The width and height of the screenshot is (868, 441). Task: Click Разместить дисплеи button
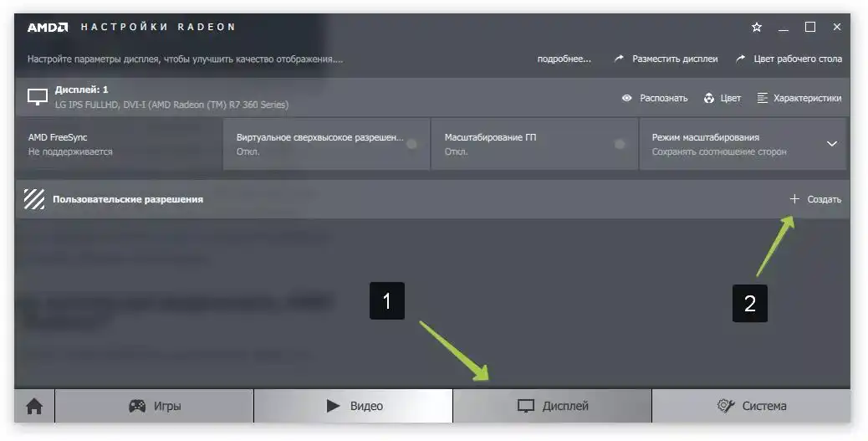tap(666, 59)
